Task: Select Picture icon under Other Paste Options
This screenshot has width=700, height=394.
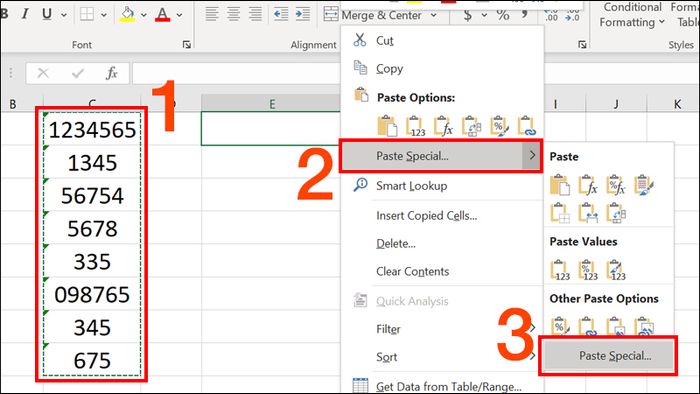Action: tap(616, 326)
